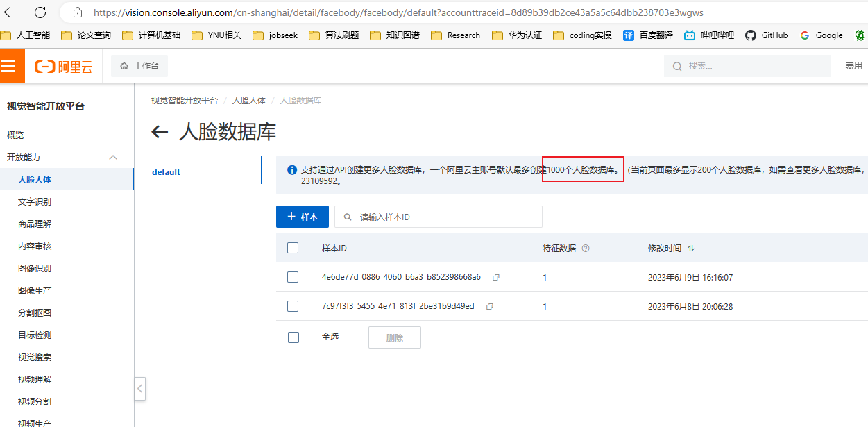Click 人脸人体 breadcrumb link
Viewport: 868px width, 427px height.
click(x=249, y=101)
